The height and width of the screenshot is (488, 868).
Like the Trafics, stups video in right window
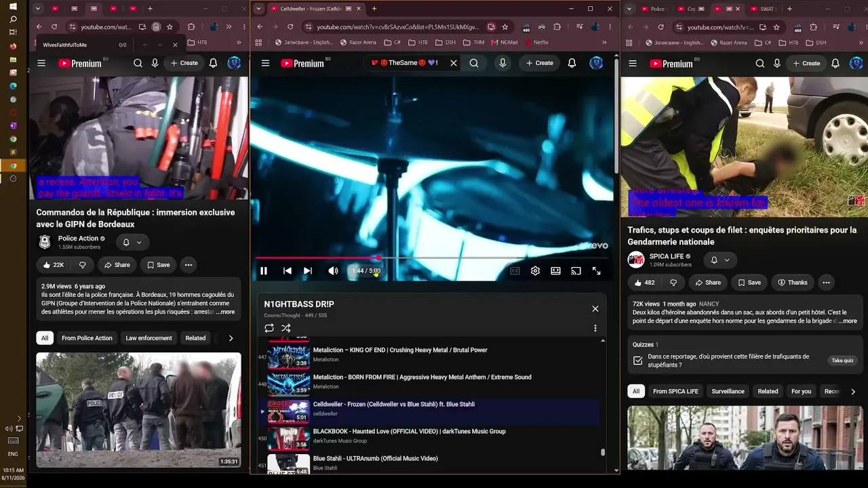point(645,283)
